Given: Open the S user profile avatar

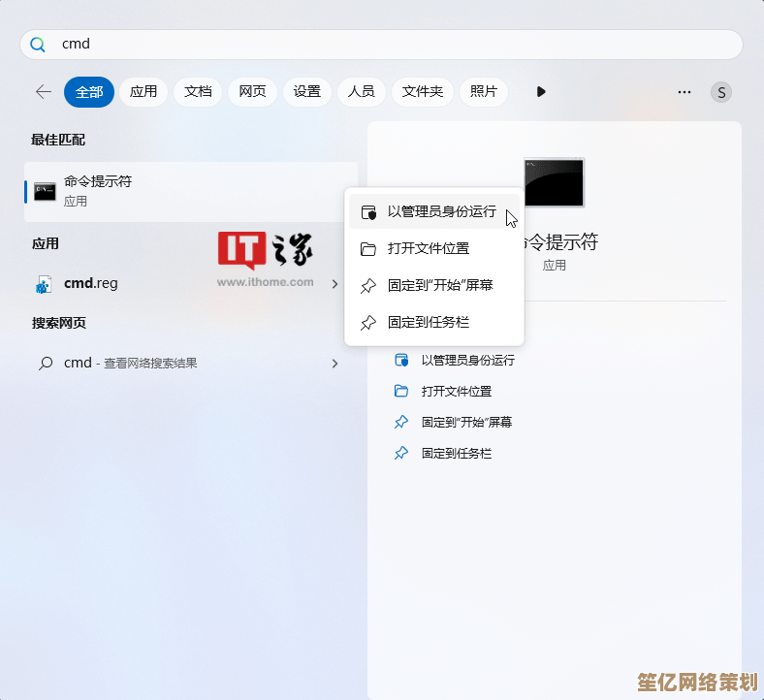Looking at the screenshot, I should [x=720, y=92].
